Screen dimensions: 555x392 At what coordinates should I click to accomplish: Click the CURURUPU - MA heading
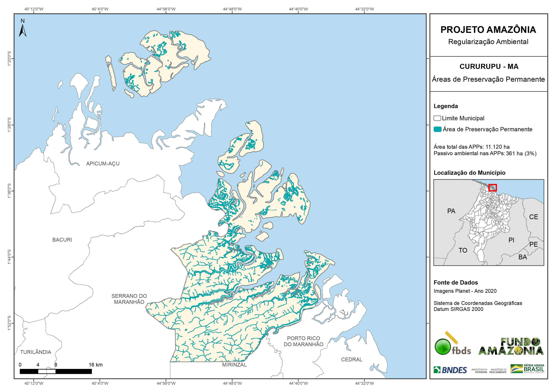[489, 66]
